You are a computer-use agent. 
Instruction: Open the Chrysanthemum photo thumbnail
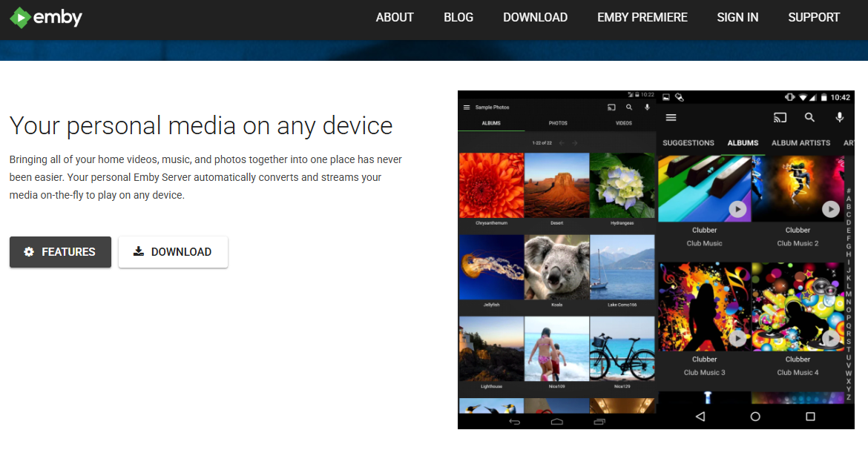click(x=491, y=185)
